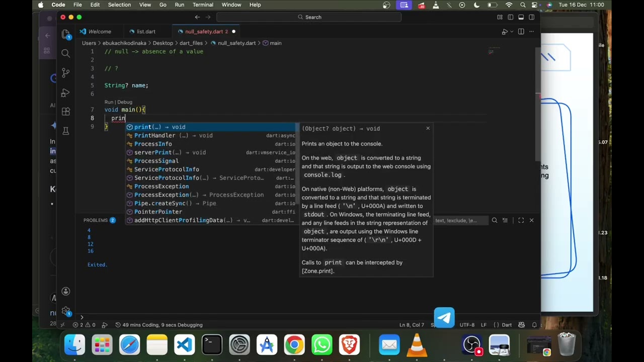Click the Run Dart file play icon
The height and width of the screenshot is (362, 644).
click(x=504, y=32)
